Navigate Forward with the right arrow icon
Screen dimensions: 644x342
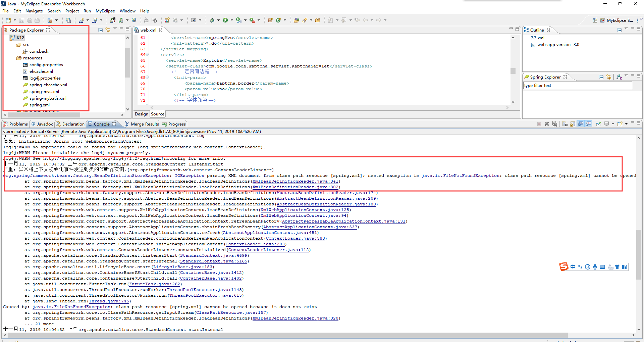click(x=378, y=20)
